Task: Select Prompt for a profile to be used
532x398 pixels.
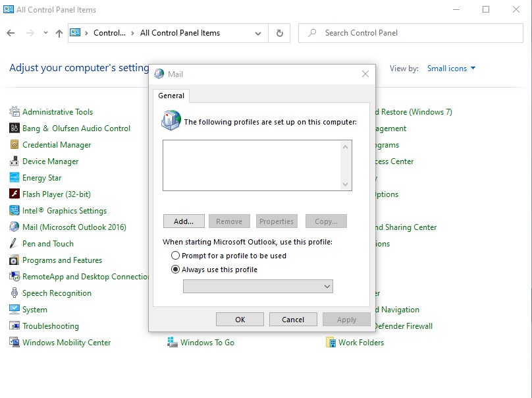Action: 175,256
